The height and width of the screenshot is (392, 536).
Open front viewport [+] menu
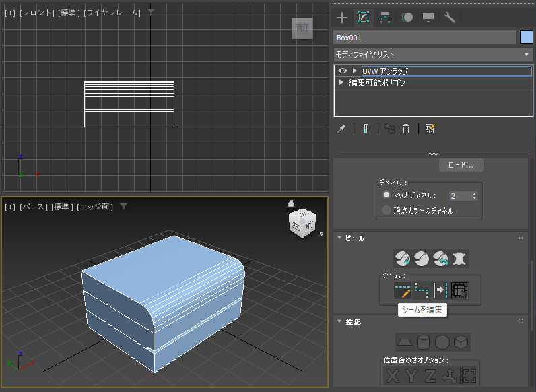[10, 13]
